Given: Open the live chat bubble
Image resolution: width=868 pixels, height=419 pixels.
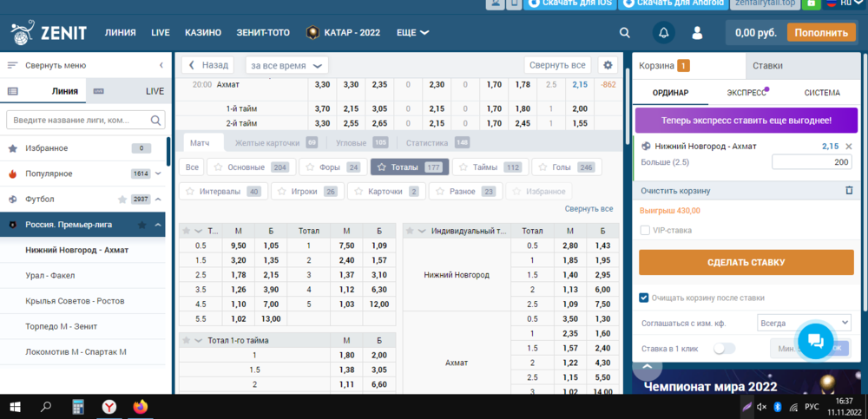Looking at the screenshot, I should pos(816,340).
